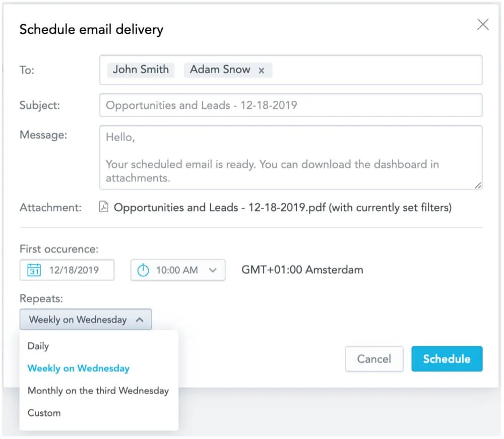Click the calendar icon in date field

pyautogui.click(x=34, y=270)
